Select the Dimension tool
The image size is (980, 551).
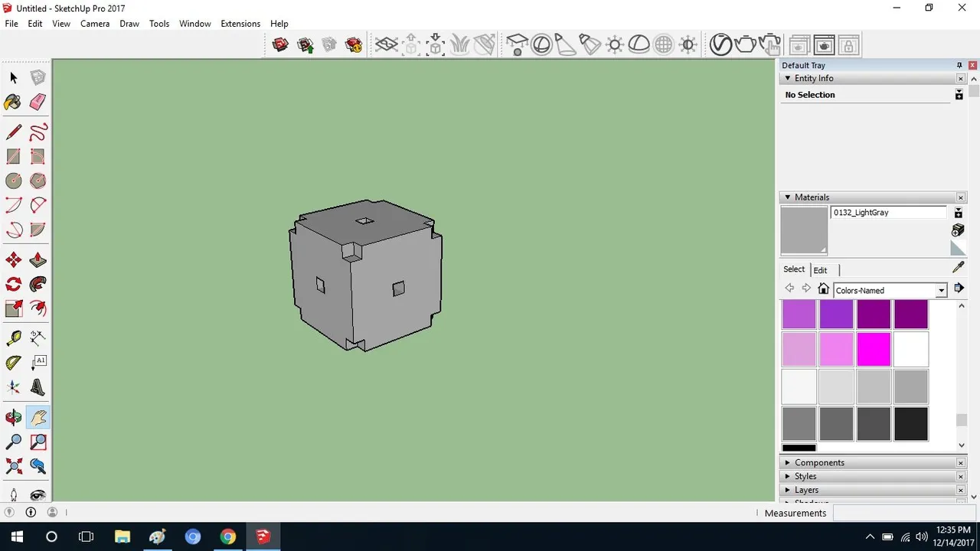click(x=38, y=338)
